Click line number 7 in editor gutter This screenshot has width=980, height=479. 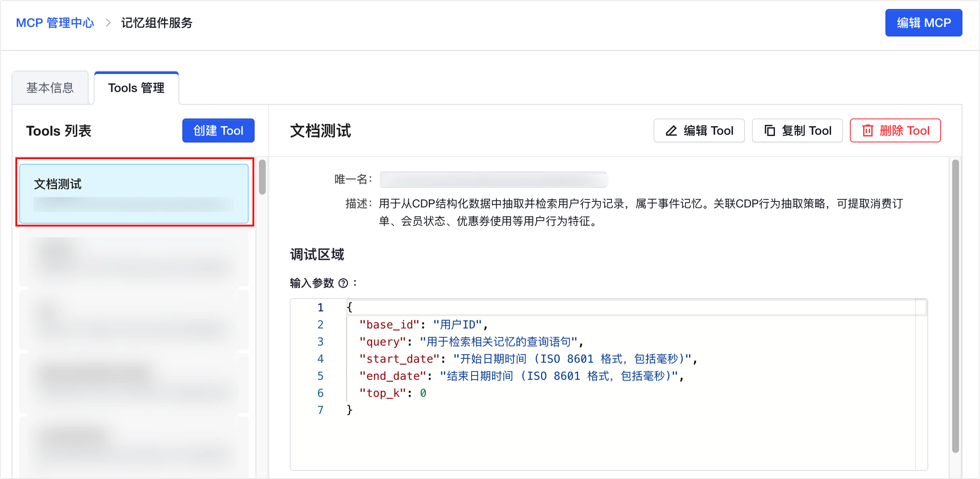click(x=320, y=410)
